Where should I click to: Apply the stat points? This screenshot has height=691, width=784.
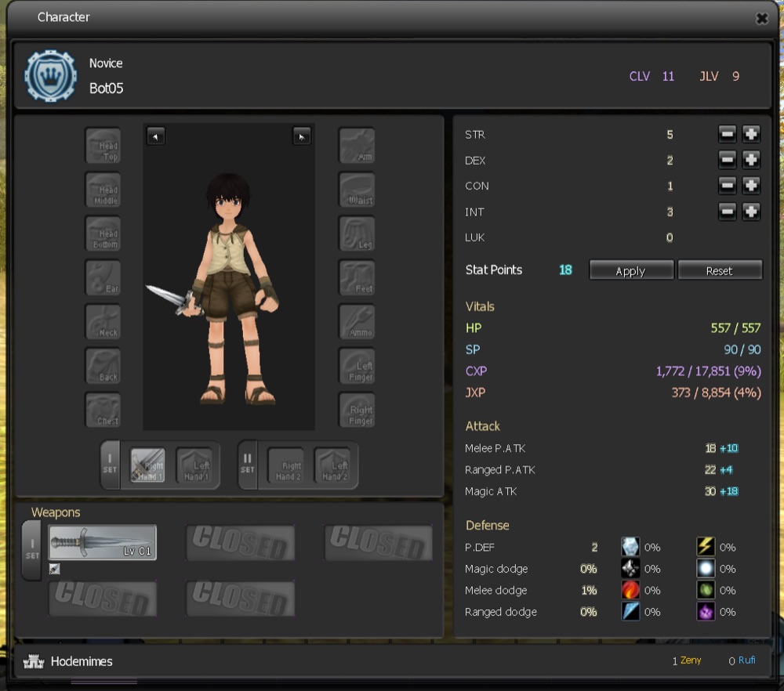(x=631, y=270)
